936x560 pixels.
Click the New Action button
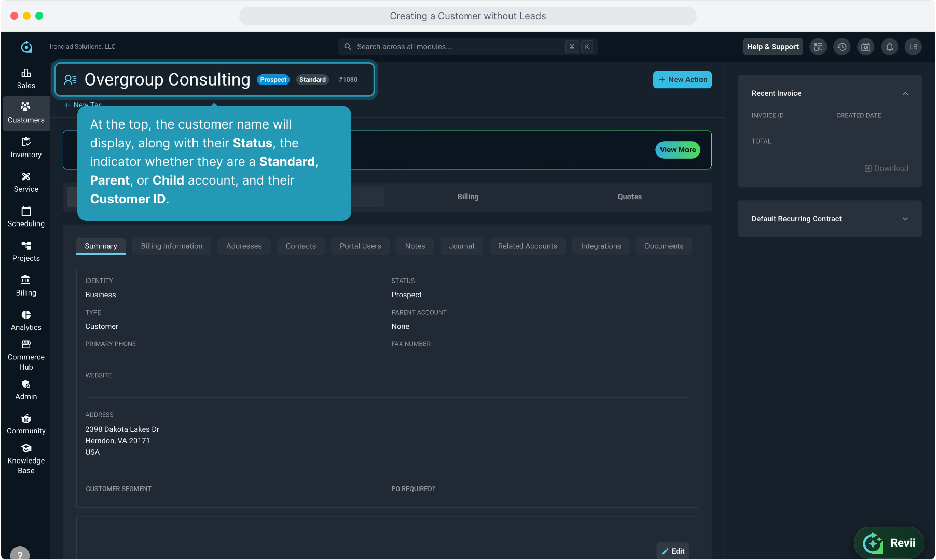[x=682, y=80]
